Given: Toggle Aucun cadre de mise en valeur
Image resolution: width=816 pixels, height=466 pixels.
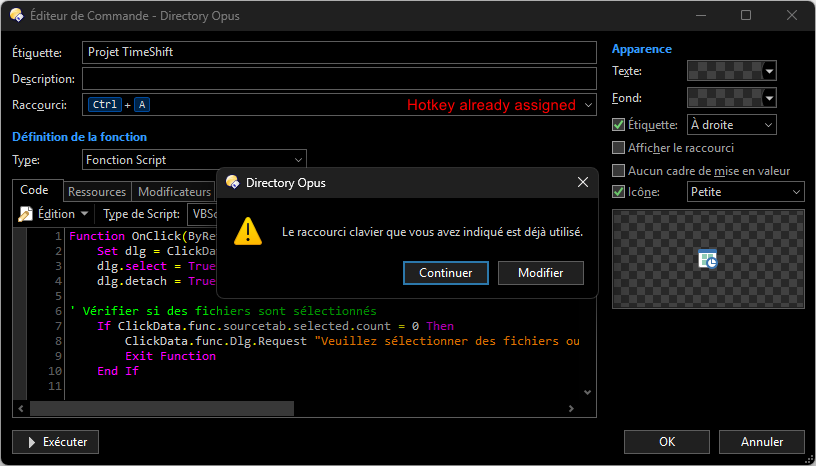Looking at the screenshot, I should coord(618,171).
